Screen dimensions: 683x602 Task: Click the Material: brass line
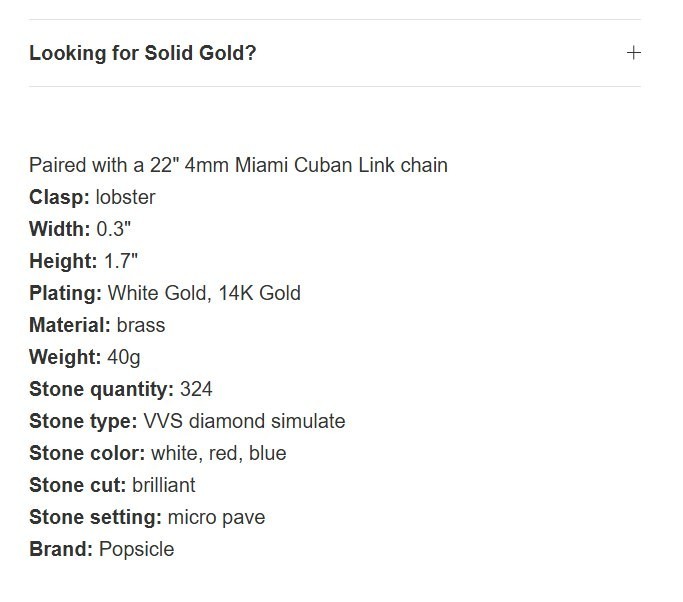(x=97, y=325)
